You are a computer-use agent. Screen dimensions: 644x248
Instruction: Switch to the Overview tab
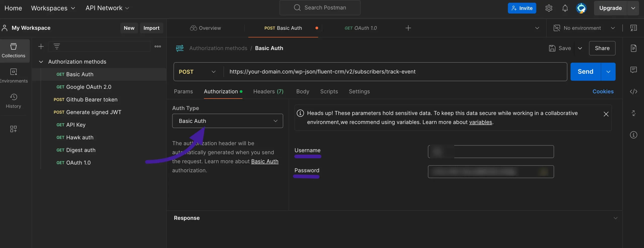click(206, 28)
